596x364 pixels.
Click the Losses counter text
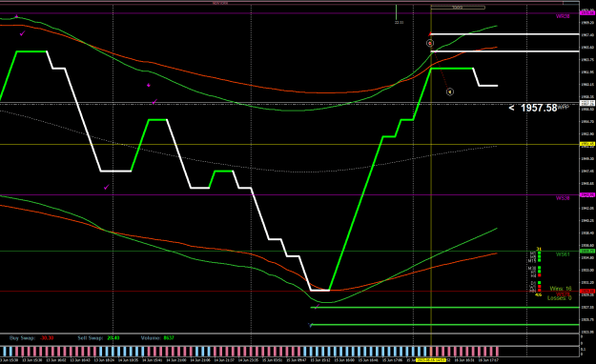[560, 298]
